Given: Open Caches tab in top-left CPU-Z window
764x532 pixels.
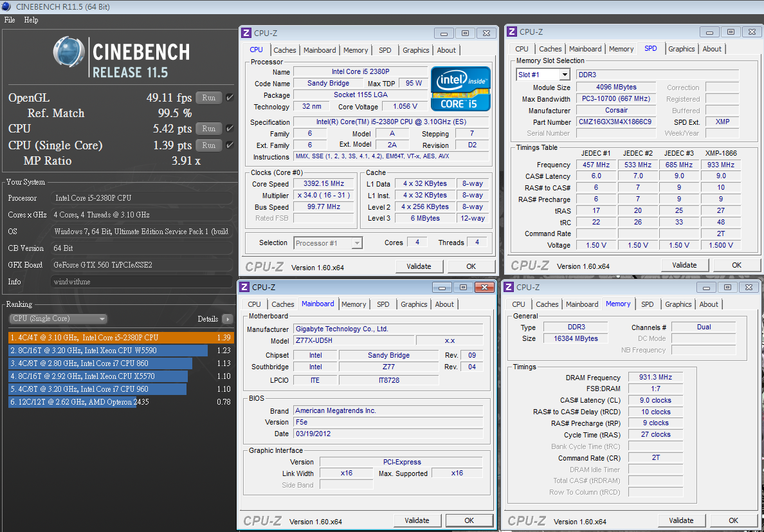Looking at the screenshot, I should 284,50.
